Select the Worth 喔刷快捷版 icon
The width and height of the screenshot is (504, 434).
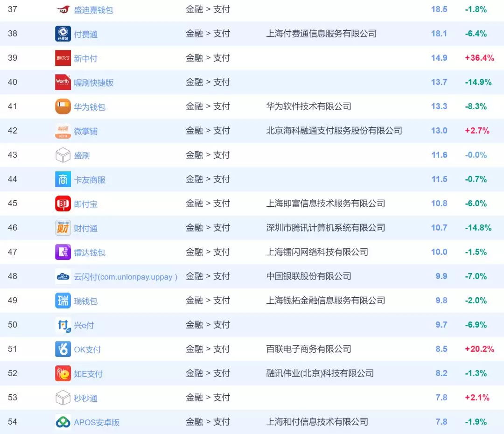pos(63,82)
